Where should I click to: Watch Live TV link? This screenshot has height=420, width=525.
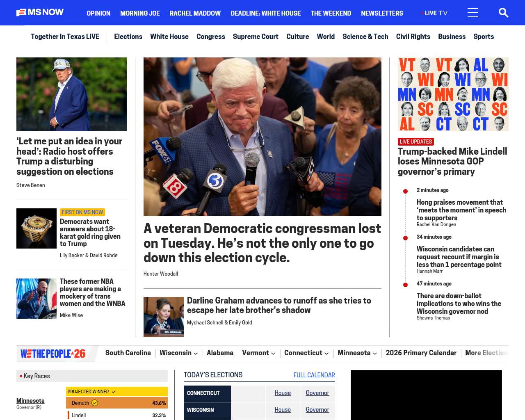pos(434,13)
